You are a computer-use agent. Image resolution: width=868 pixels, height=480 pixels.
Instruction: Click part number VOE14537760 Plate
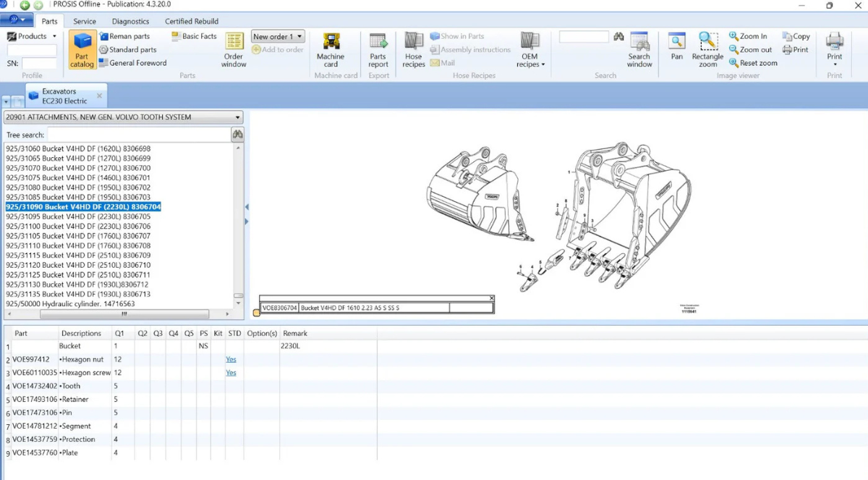point(35,452)
